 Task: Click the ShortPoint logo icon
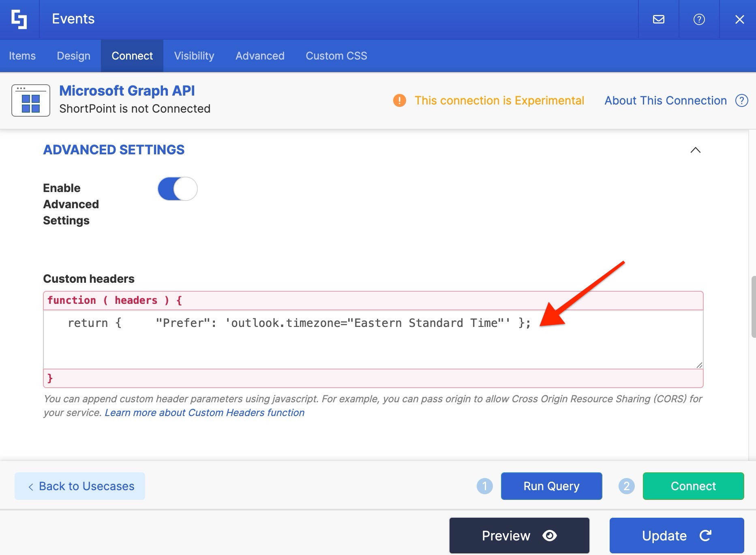[19, 19]
